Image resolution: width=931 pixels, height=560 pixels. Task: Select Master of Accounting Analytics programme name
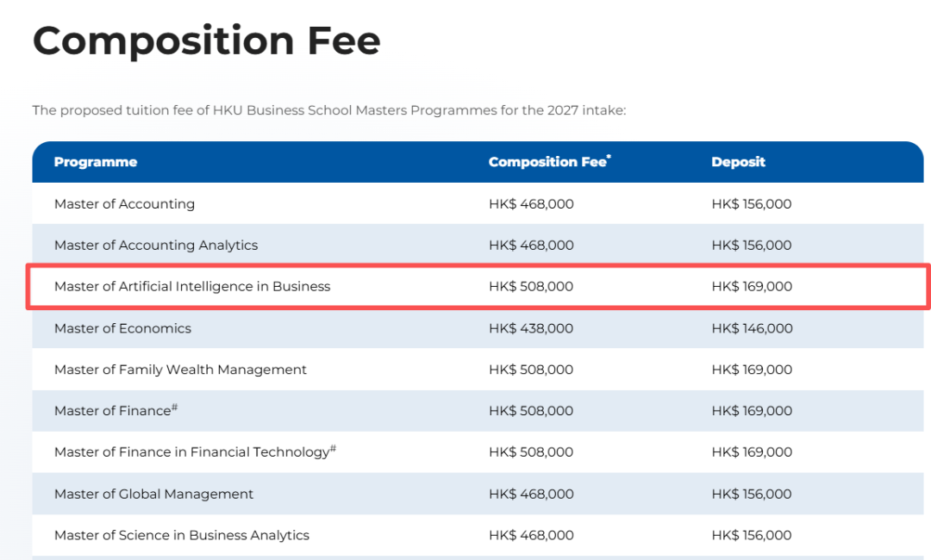click(155, 245)
